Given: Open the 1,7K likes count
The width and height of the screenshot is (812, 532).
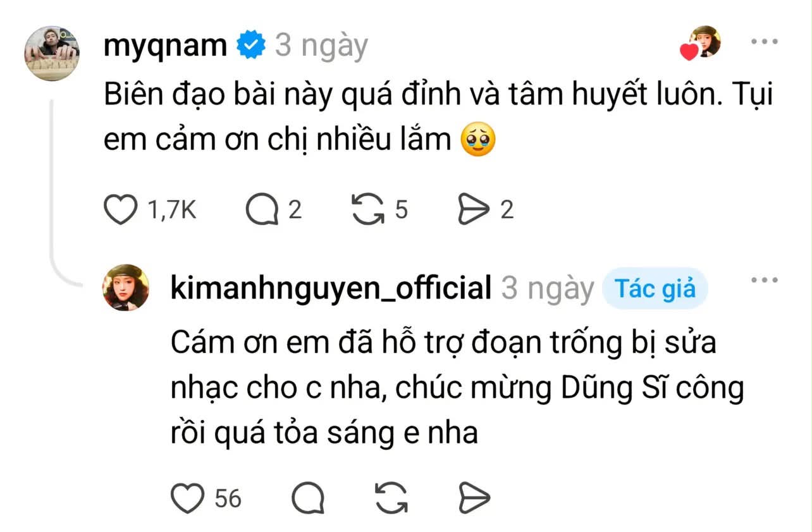Looking at the screenshot, I should click(x=172, y=211).
